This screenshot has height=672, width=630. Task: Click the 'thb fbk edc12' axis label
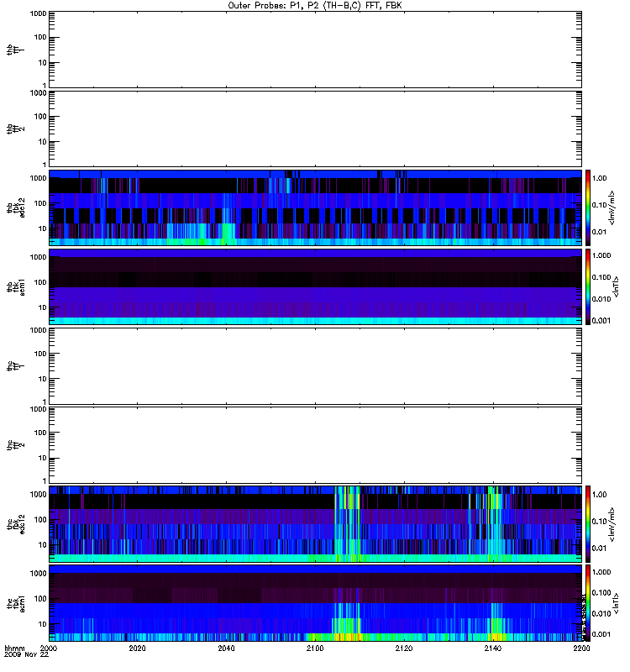click(x=15, y=207)
